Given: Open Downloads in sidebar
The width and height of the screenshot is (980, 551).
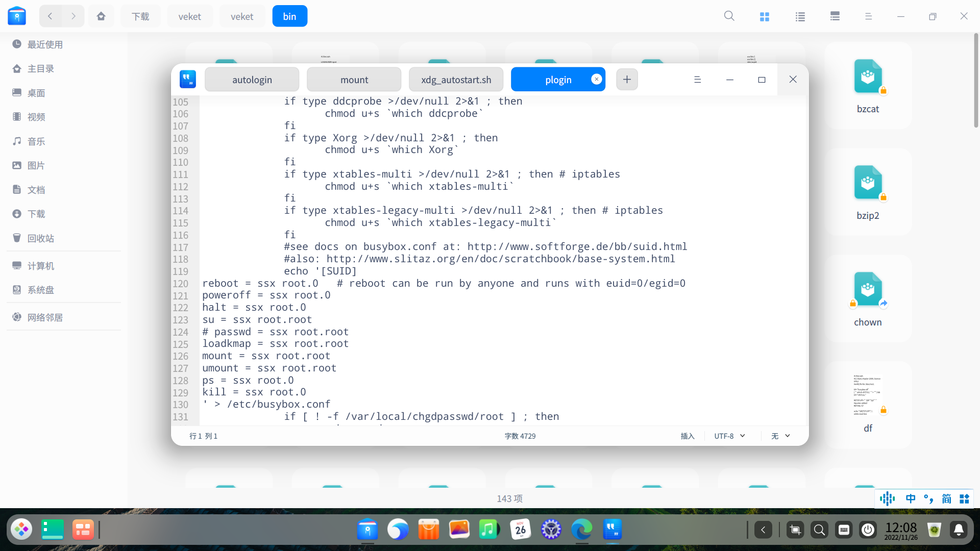Looking at the screenshot, I should [36, 214].
